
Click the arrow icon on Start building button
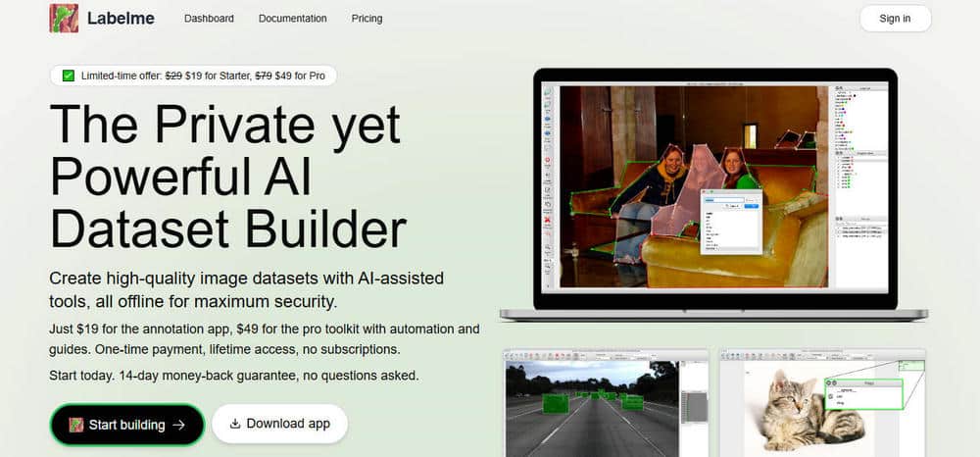point(179,425)
